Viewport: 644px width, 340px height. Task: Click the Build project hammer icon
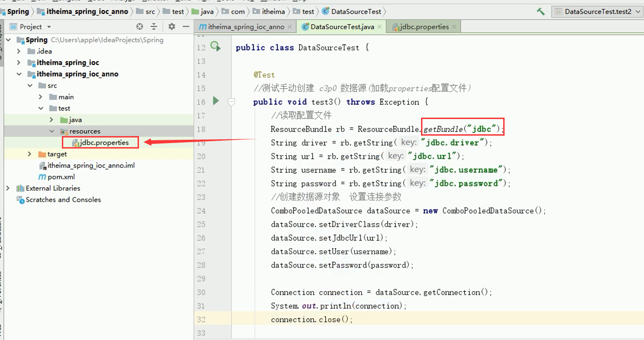541,12
